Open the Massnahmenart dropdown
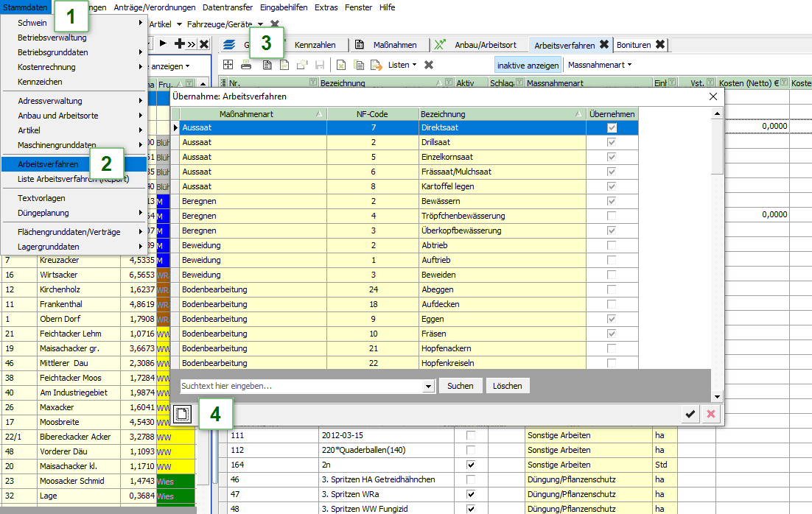The height and width of the screenshot is (514, 812). tap(600, 65)
